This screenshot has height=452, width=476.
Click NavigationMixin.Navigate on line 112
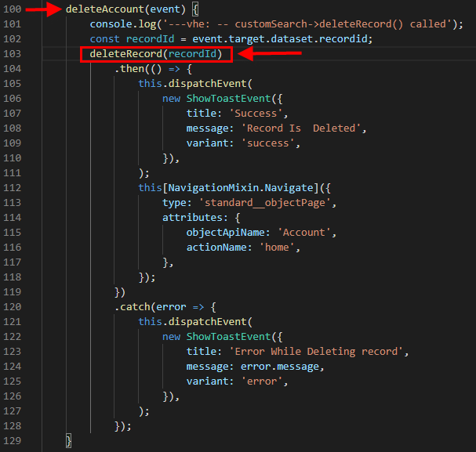click(x=241, y=188)
